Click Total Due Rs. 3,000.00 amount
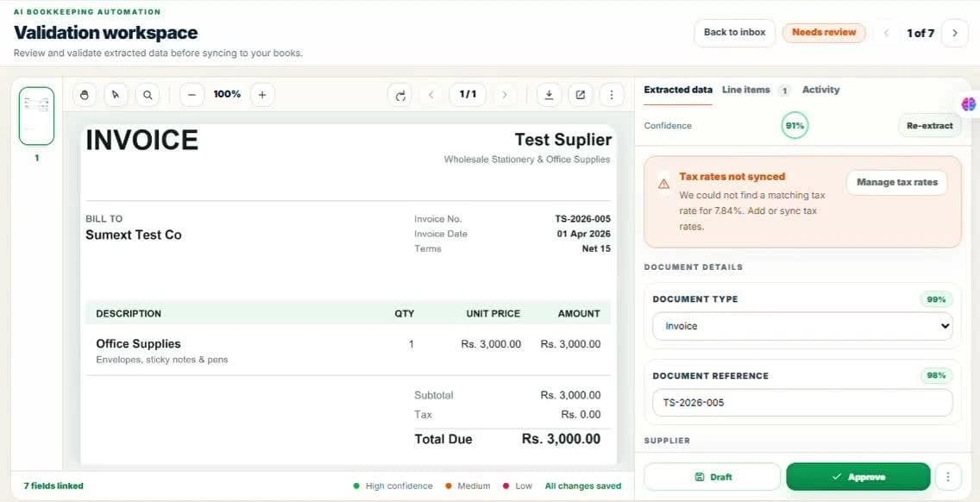The image size is (980, 502). point(561,439)
